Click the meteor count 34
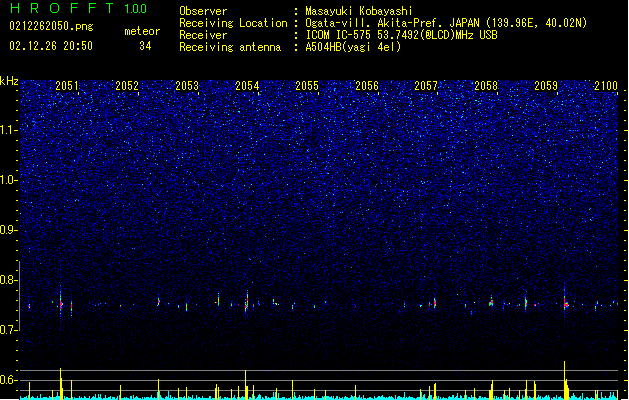 [x=145, y=46]
